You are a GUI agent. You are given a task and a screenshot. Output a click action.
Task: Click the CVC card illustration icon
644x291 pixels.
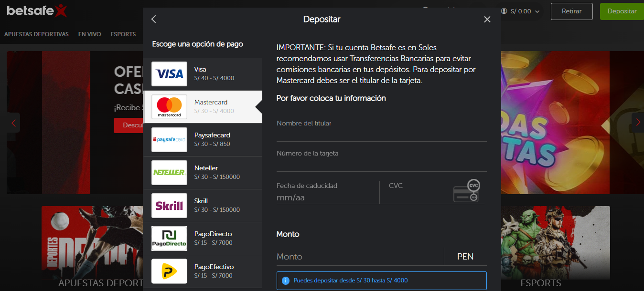point(467,191)
